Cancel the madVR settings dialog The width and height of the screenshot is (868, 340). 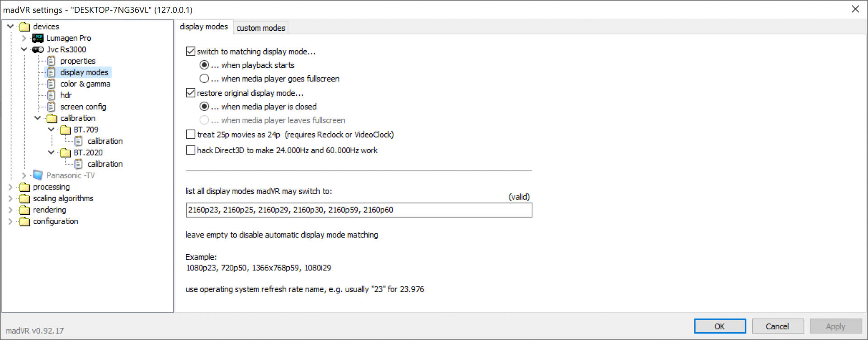pos(778,326)
